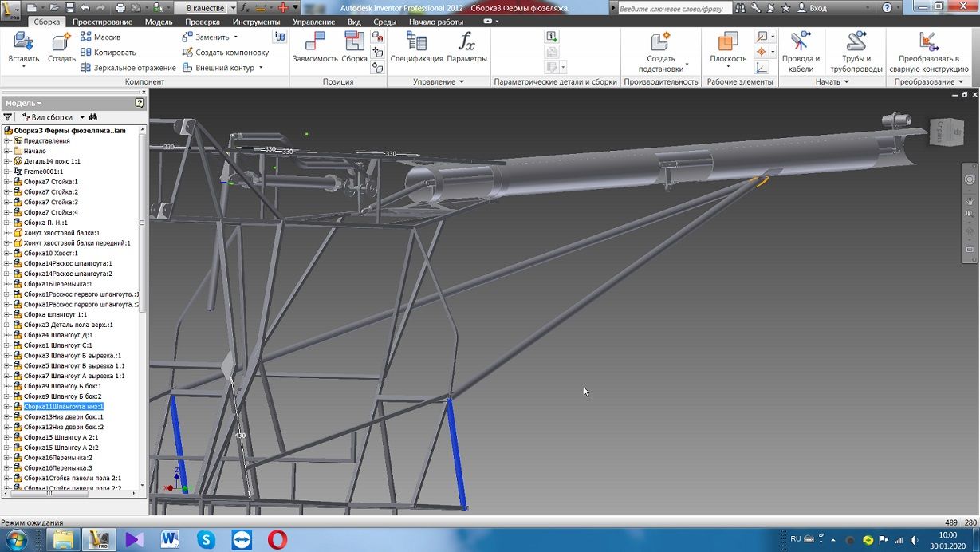Click the Зеркальное отражение button
The image size is (980, 552).
tap(128, 68)
